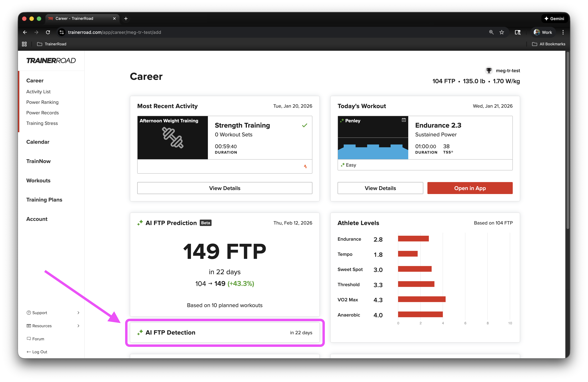Click the Strava flame icon on activity card
Image resolution: width=588 pixels, height=382 pixels.
coord(305,166)
